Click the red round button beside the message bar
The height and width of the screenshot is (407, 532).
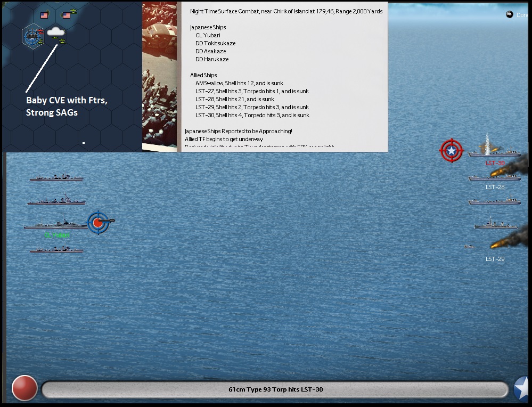[24, 388]
